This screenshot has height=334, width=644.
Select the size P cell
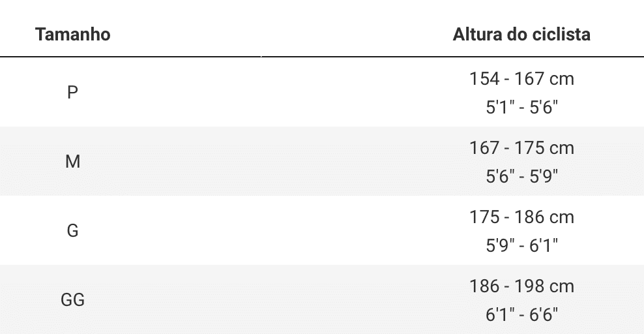coord(73,93)
